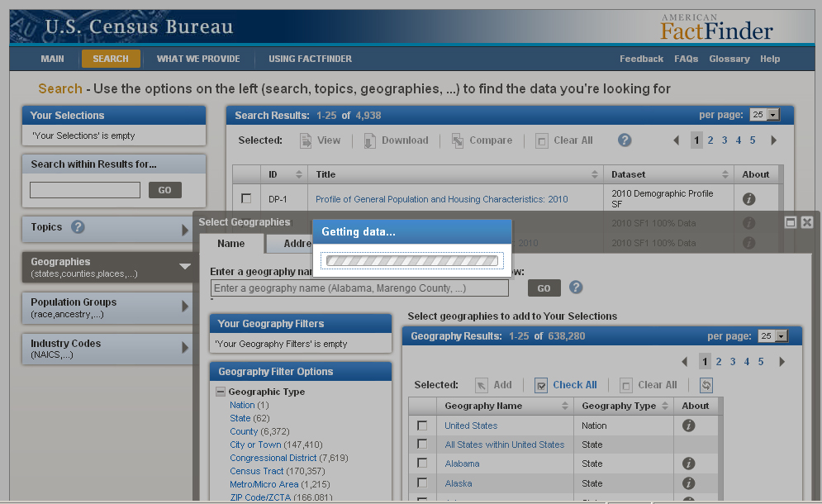822x504 pixels.
Task: Click Check All in Geography Results
Action: coord(566,385)
